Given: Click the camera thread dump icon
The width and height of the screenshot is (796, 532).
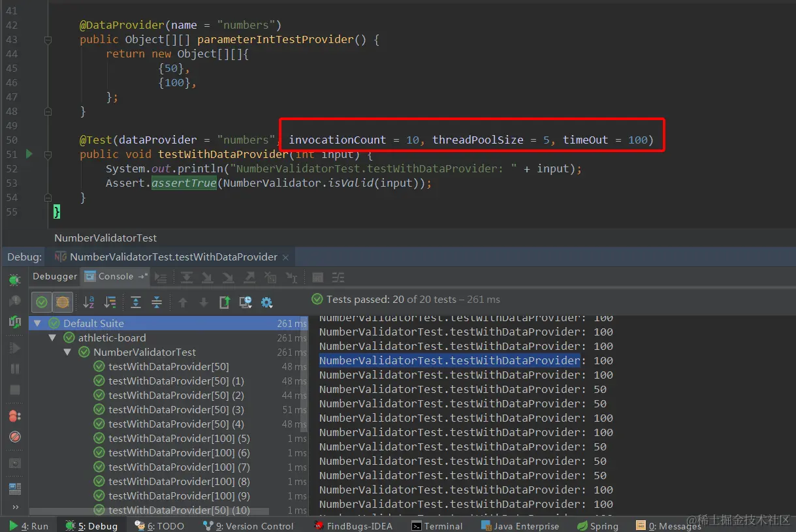Looking at the screenshot, I should (x=14, y=463).
